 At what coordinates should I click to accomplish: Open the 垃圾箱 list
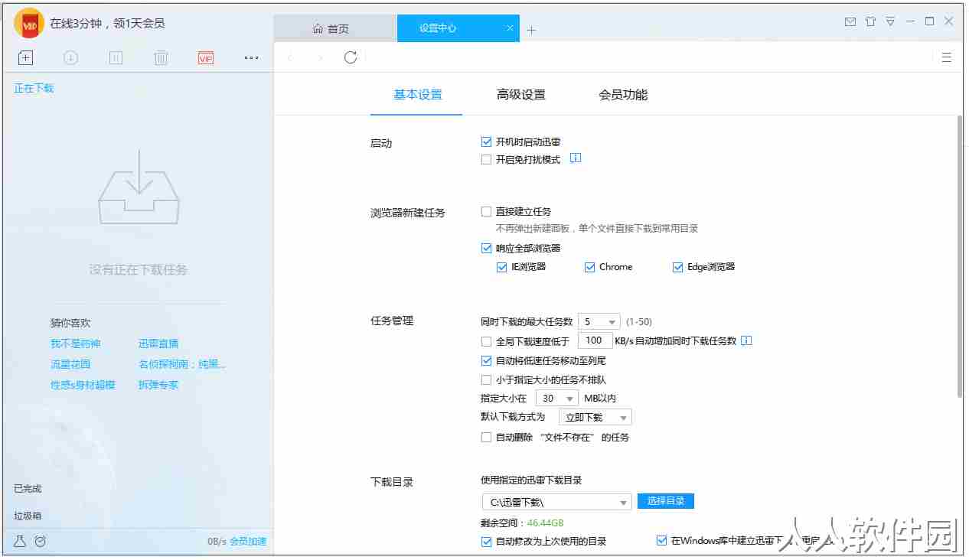pyautogui.click(x=28, y=516)
